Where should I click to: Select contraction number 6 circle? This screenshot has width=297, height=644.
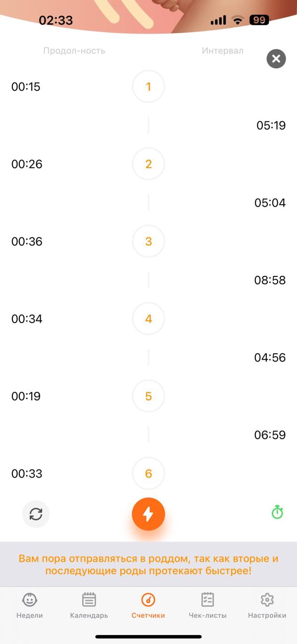coord(148,474)
